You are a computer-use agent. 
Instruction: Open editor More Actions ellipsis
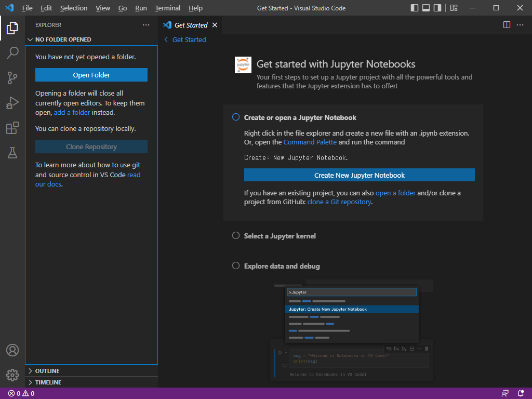[520, 25]
